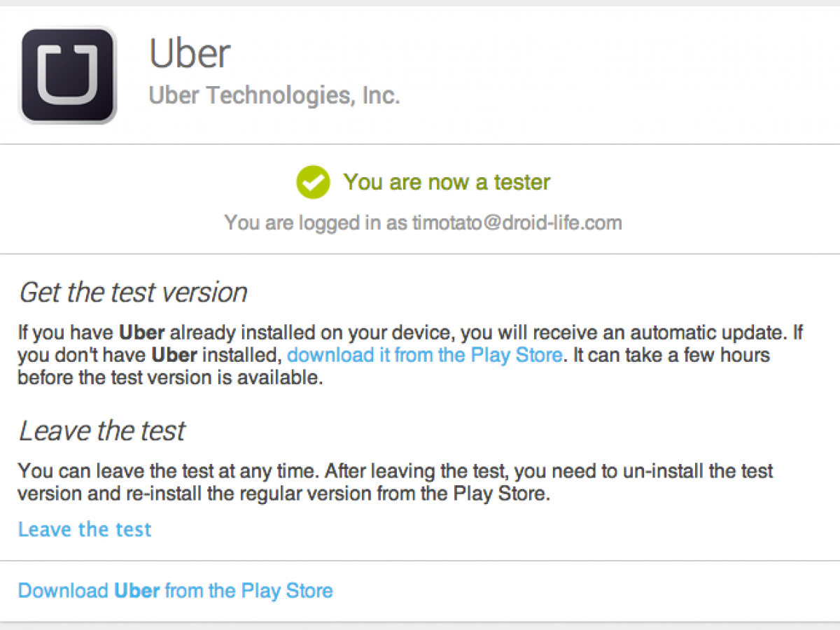Open "Download Uber from the Play Store" bottom link
The width and height of the screenshot is (840, 630).
(175, 591)
